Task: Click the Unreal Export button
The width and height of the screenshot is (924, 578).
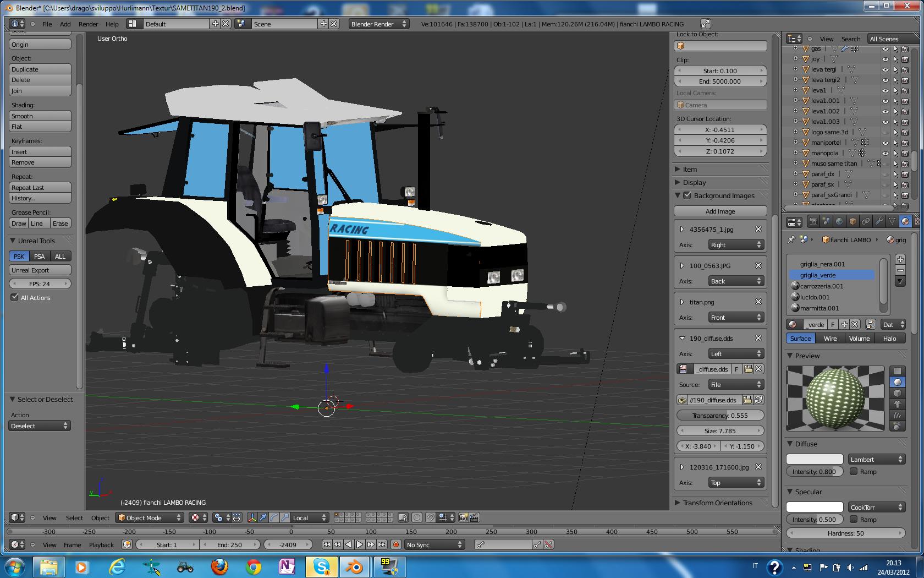Action: [40, 270]
